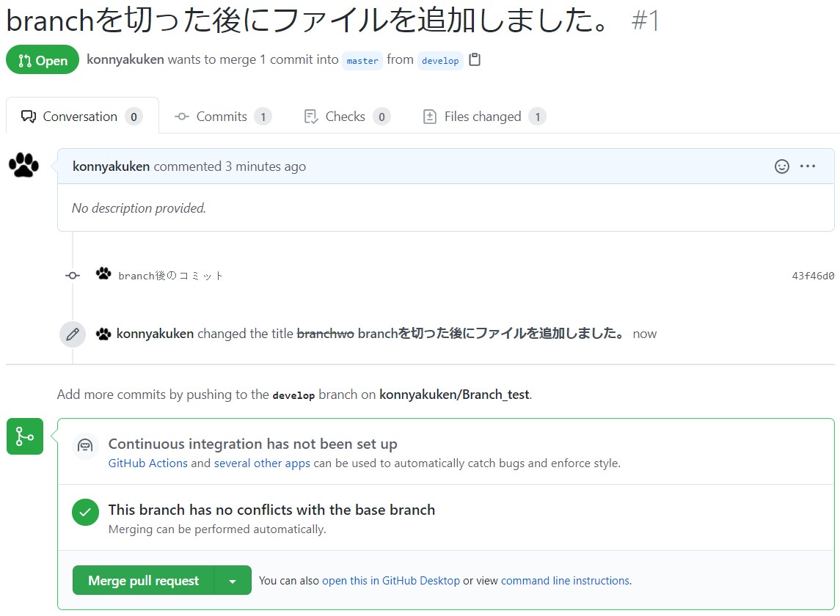The height and width of the screenshot is (616, 840).
Task: Click the continuous integration robot icon
Action: [x=85, y=446]
